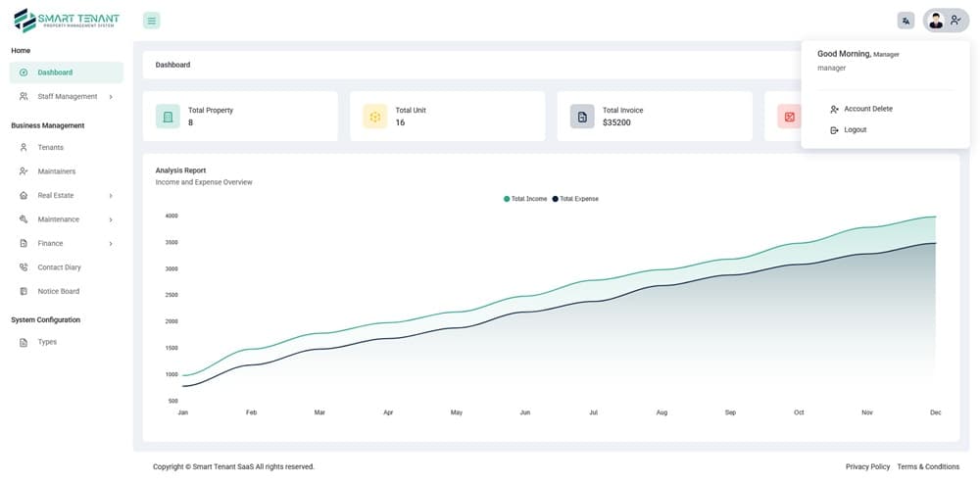Open Dashboard from the sidebar
980x483 pixels.
click(x=67, y=72)
